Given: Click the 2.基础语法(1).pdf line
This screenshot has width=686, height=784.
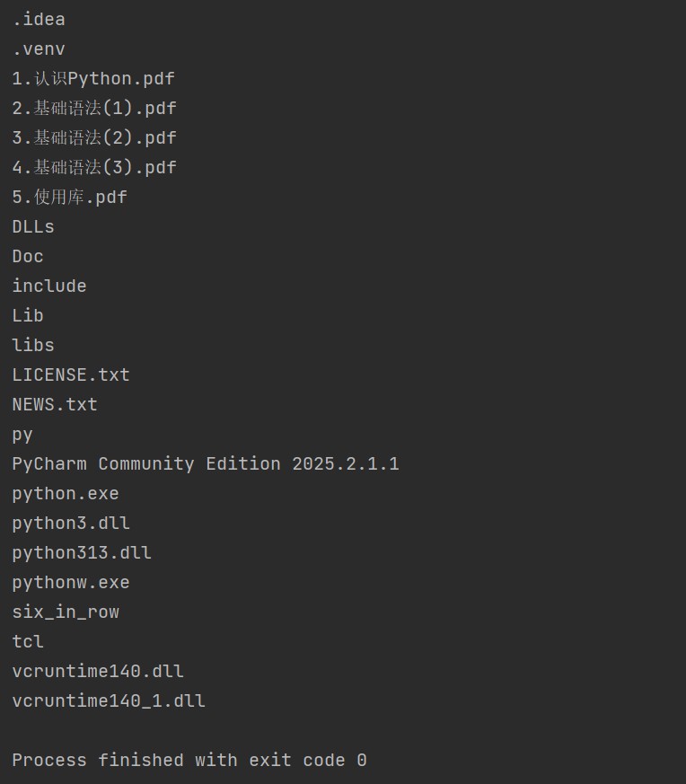Looking at the screenshot, I should coord(94,109).
